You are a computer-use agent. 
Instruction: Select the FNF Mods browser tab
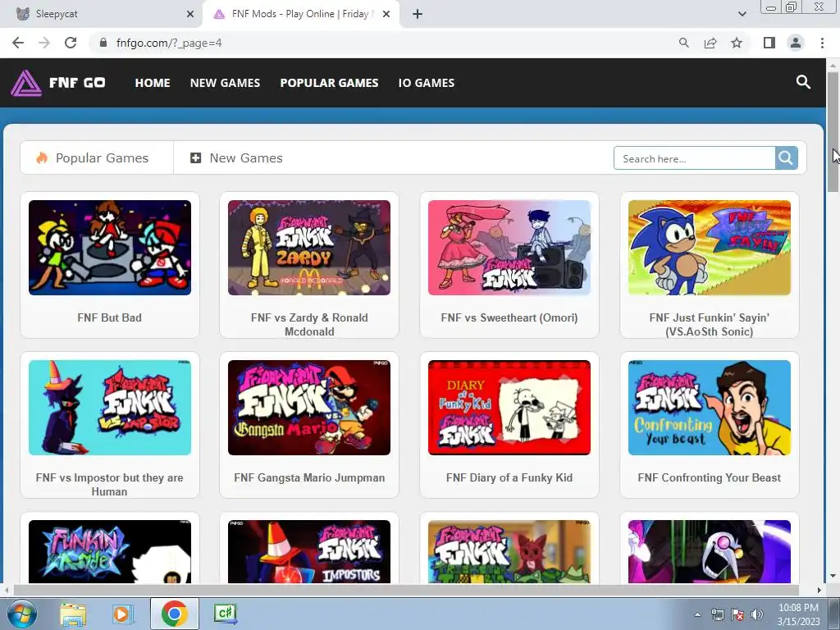click(x=301, y=15)
